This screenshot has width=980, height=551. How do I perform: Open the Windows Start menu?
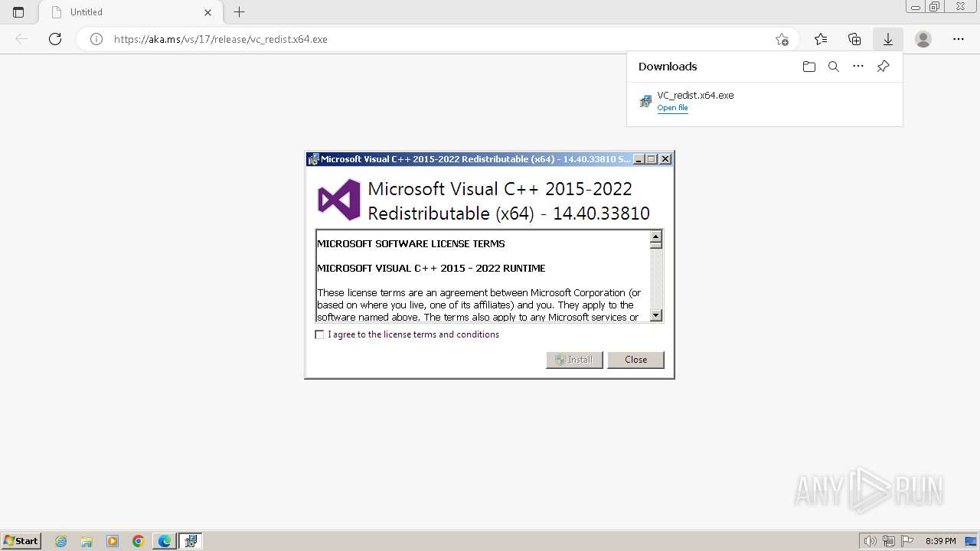[x=21, y=541]
